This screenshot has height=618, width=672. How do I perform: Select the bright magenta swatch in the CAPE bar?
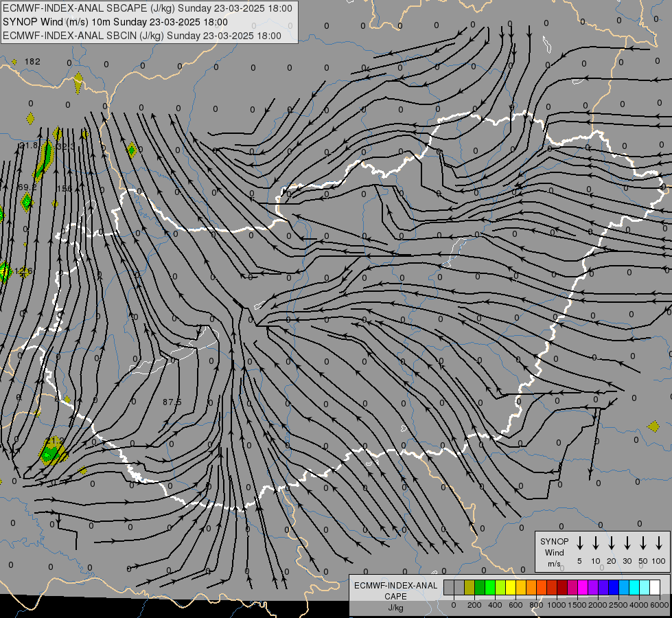(583, 587)
